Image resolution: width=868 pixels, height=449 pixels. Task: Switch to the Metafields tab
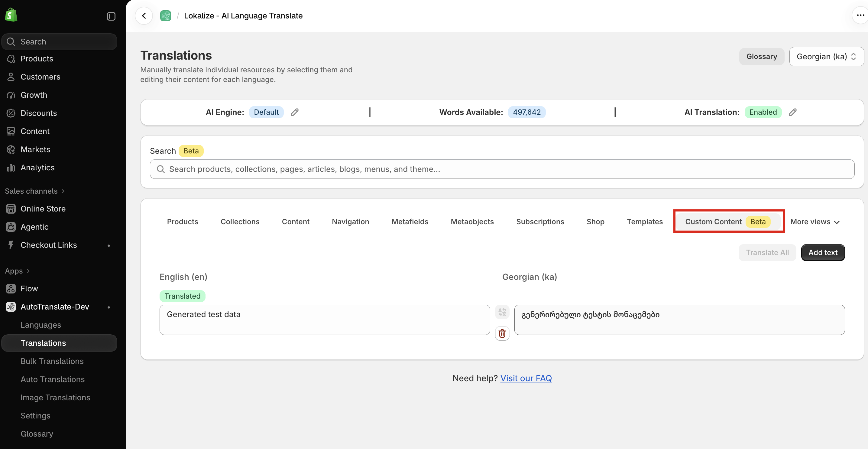click(410, 222)
